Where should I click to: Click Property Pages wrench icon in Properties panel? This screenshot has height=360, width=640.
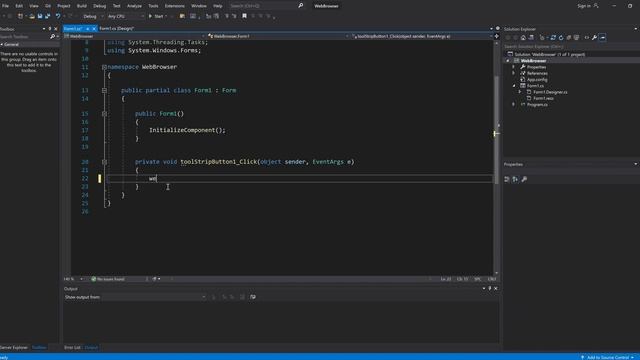pos(524,179)
